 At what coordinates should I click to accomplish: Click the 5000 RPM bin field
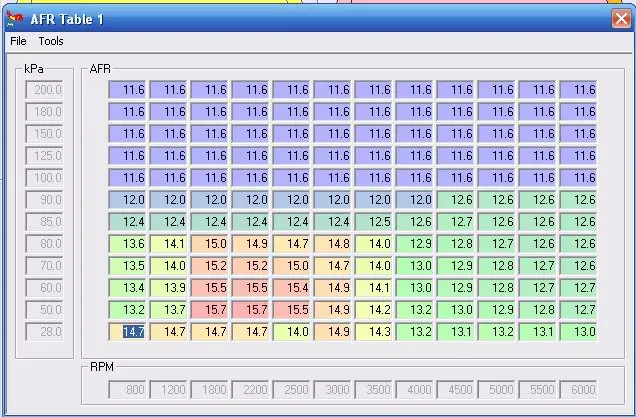[x=496, y=389]
